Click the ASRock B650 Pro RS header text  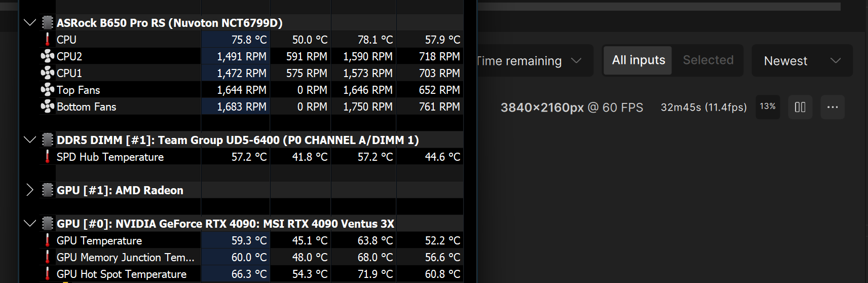pos(170,23)
